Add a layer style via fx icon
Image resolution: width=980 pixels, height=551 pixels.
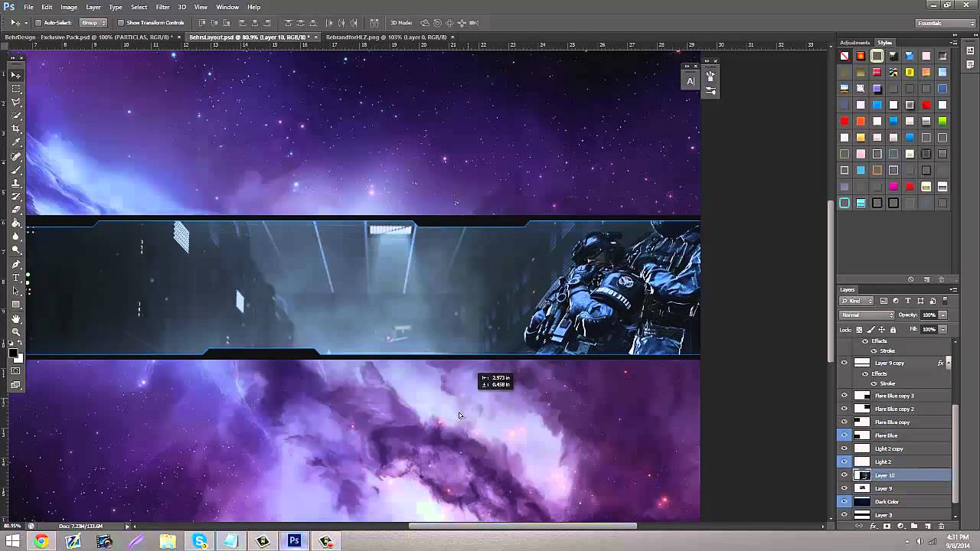[873, 527]
